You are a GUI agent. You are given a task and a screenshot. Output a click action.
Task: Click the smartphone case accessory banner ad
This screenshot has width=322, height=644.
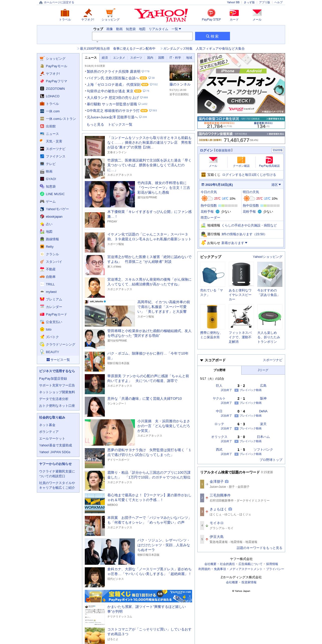[x=241, y=83]
